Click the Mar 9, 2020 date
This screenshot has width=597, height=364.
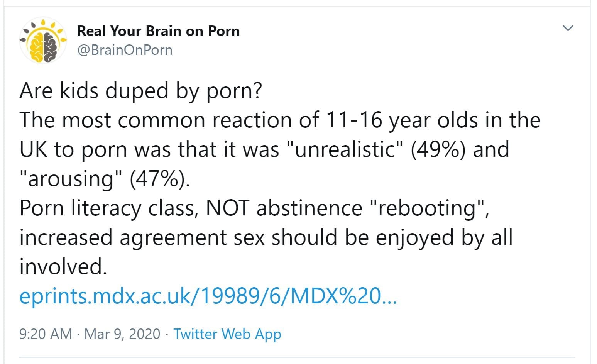(122, 334)
